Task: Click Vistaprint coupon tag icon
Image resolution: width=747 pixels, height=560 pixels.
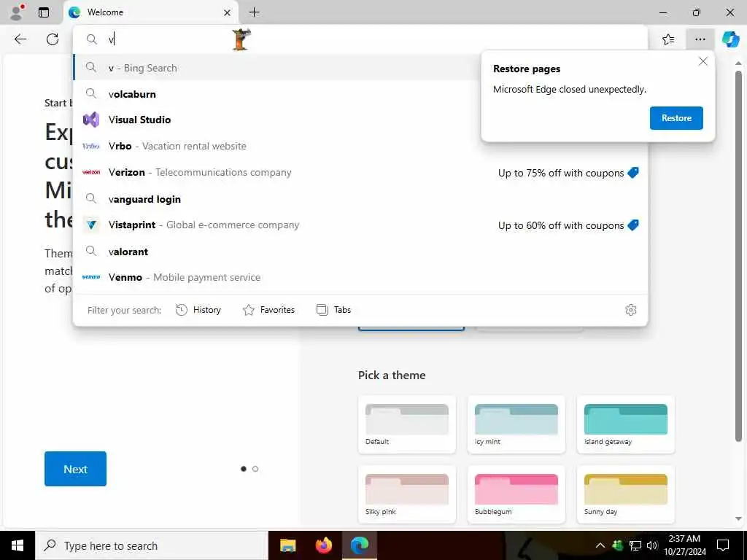Action: [633, 225]
